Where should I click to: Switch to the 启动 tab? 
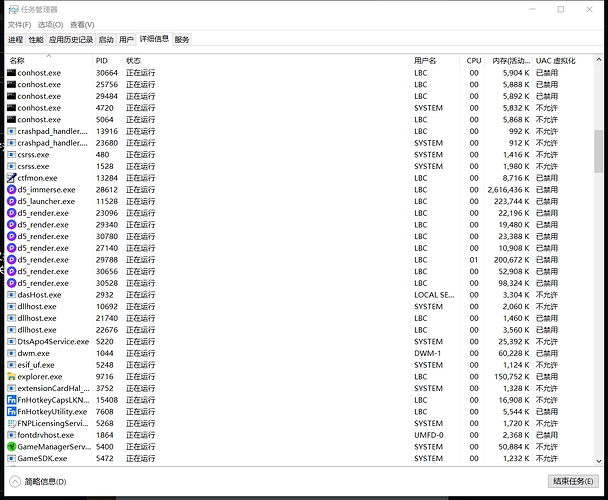106,40
